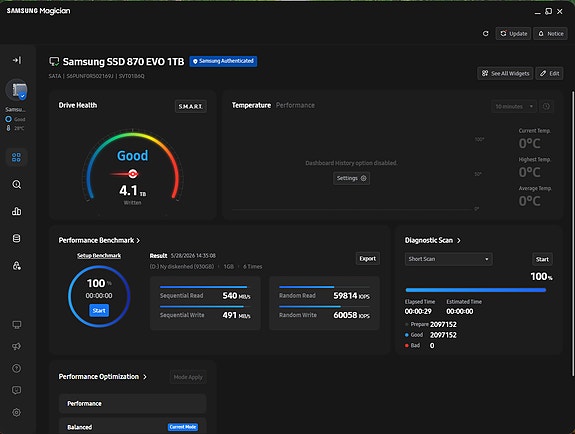
Task: Click the Estimated Time 00:00:00 value
Action: tap(459, 311)
